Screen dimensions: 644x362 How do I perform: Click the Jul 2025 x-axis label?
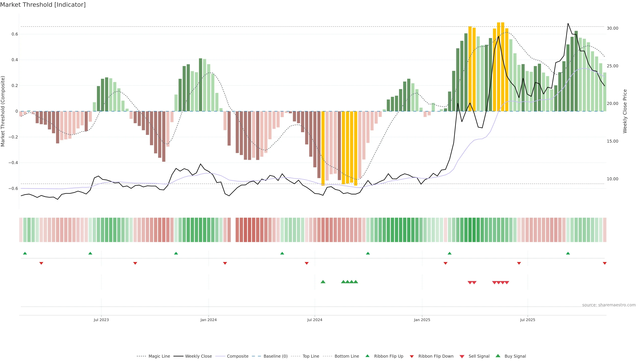[527, 320]
